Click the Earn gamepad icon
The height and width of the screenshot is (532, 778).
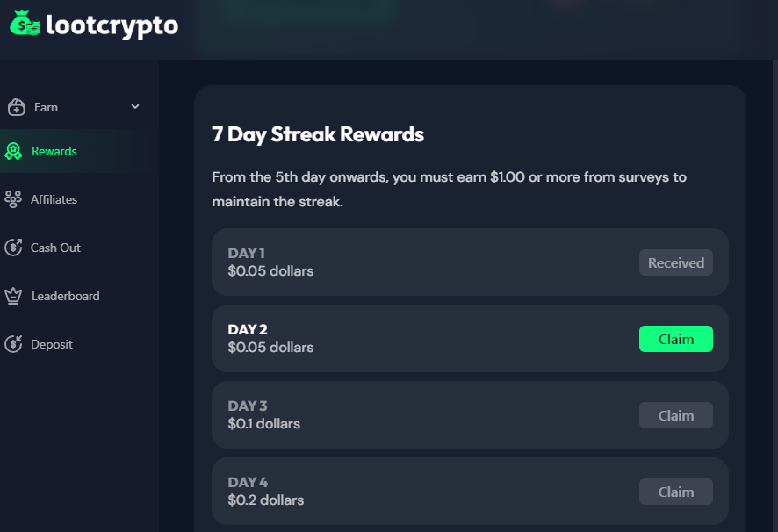click(x=16, y=107)
